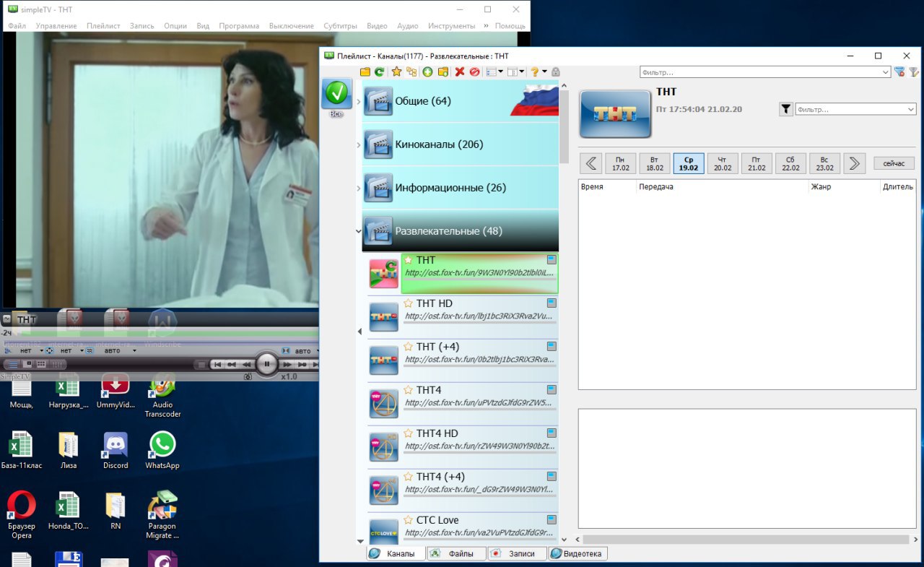924x567 pixels.
Task: Click the yellow star favorites toolbar icon
Action: pos(396,72)
